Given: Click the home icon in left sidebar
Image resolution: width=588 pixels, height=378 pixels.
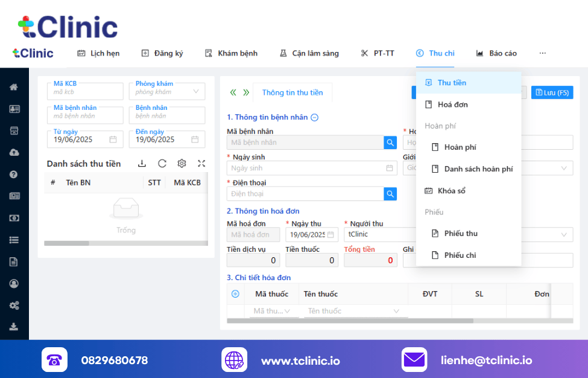Looking at the screenshot, I should tap(14, 87).
